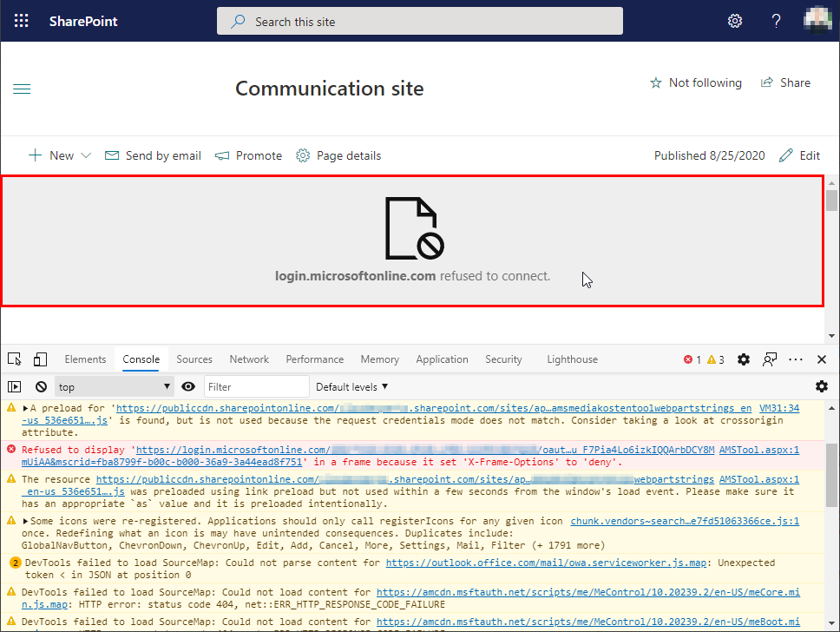This screenshot has height=632, width=840.
Task: Toggle Not following for the site
Action: point(696,82)
